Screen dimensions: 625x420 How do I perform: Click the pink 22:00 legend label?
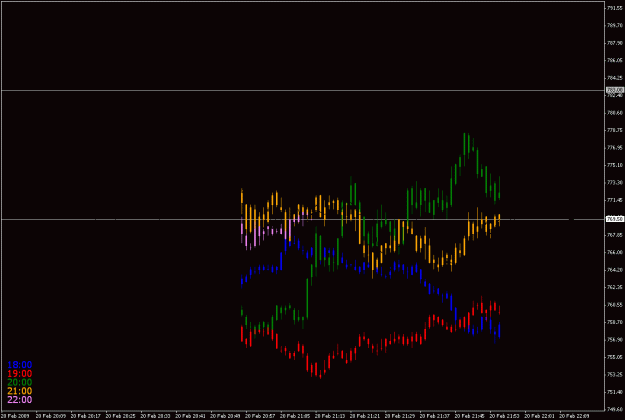point(20,400)
